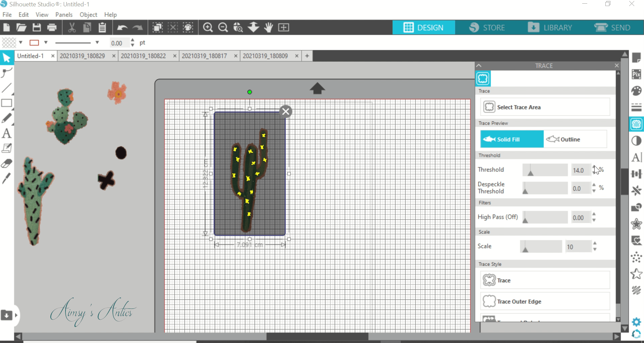Screen dimensions: 644x343
Task: Open the STORE tab
Action: [487, 28]
